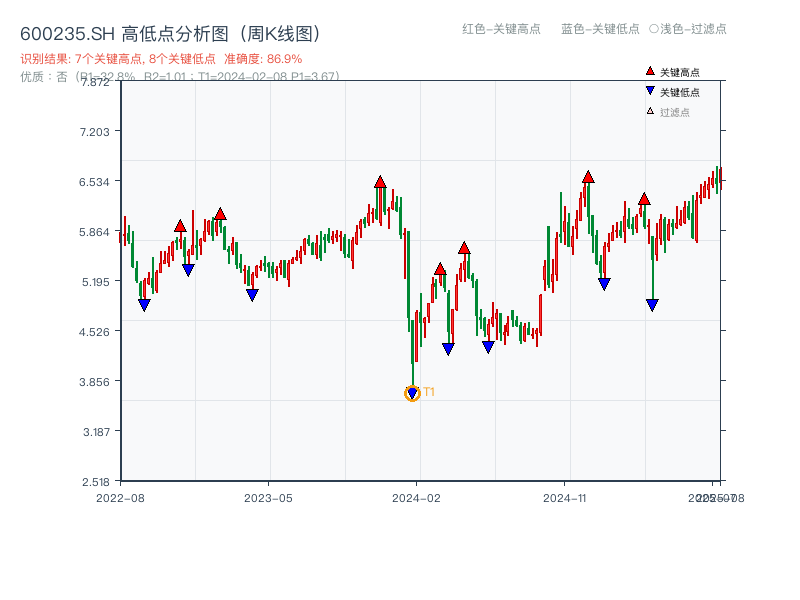Click the orange T1 label text

(429, 392)
